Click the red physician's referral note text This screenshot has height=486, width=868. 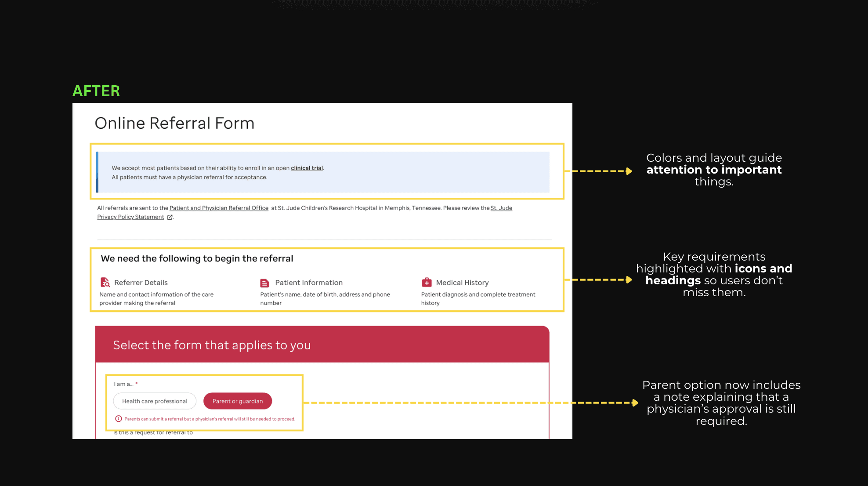point(210,419)
